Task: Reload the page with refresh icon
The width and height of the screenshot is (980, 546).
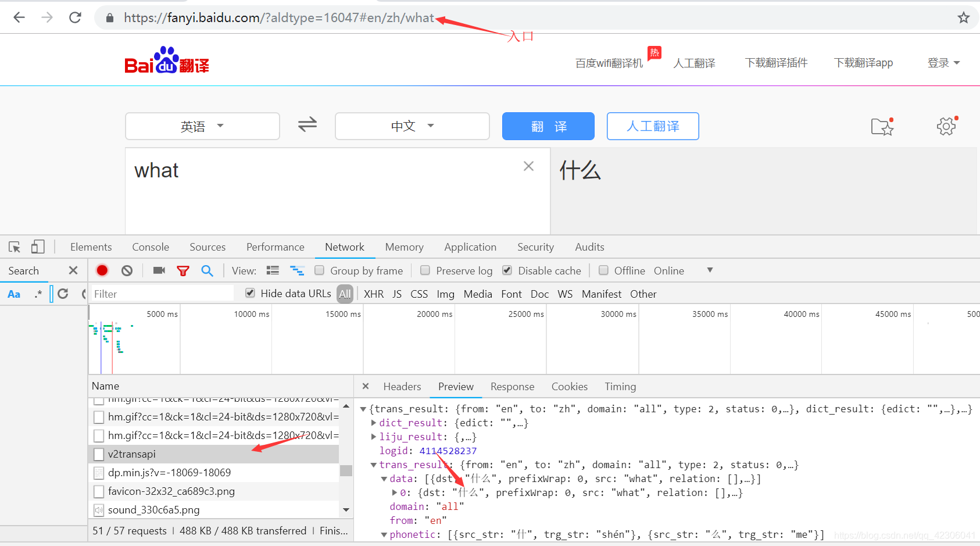Action: click(x=75, y=17)
